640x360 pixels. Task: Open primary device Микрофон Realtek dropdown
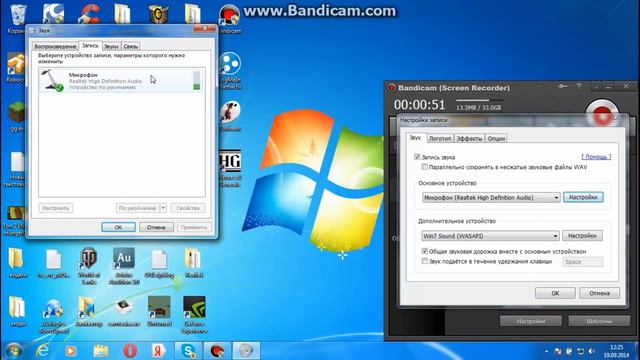(x=491, y=198)
